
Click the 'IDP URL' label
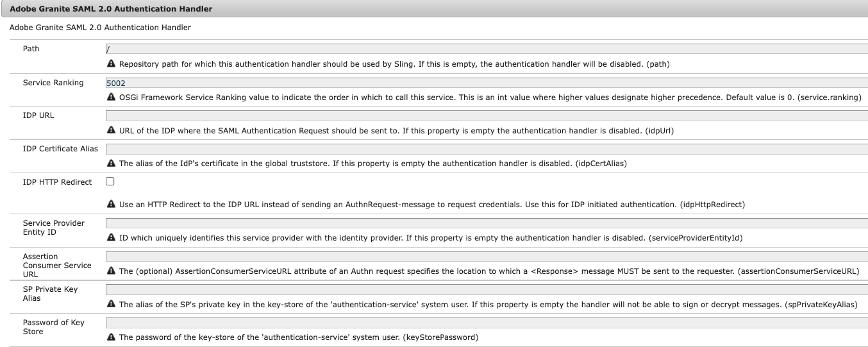point(38,115)
